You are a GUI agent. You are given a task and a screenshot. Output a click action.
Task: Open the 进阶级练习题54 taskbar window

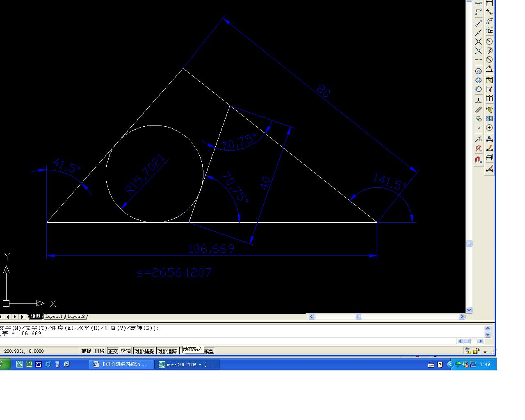click(x=121, y=364)
